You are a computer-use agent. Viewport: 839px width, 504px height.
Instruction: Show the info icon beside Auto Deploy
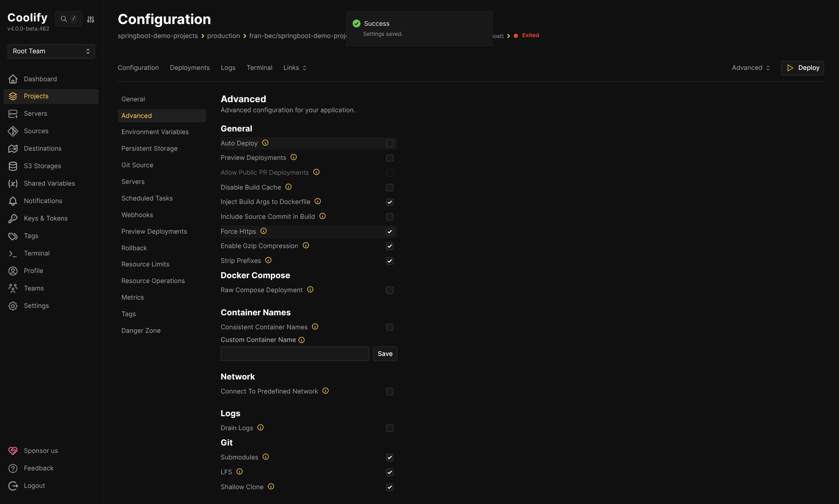click(265, 143)
